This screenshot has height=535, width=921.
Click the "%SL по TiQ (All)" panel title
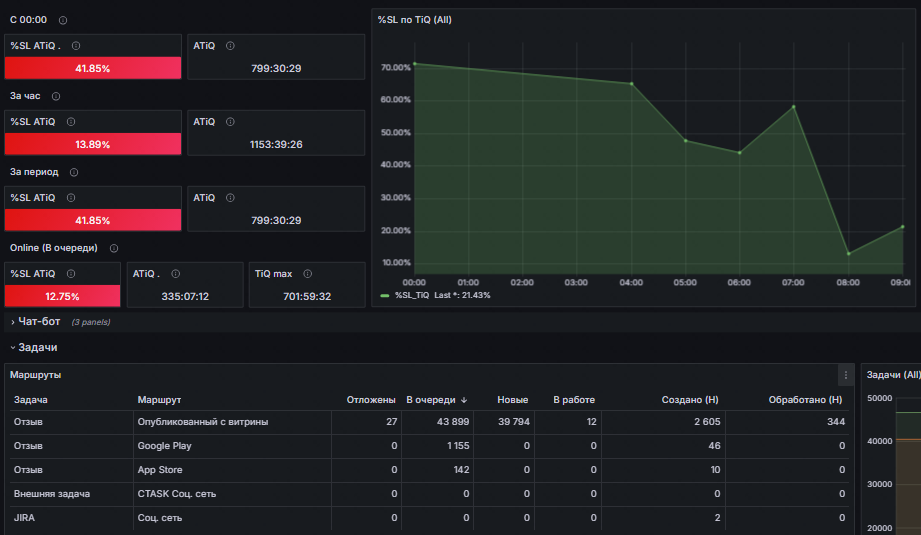coord(415,20)
